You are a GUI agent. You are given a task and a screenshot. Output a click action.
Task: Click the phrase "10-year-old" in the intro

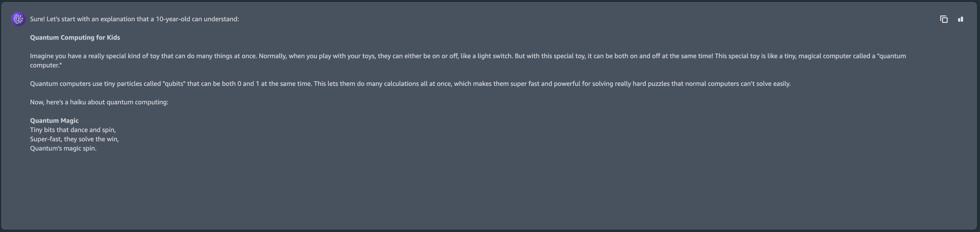coord(172,19)
